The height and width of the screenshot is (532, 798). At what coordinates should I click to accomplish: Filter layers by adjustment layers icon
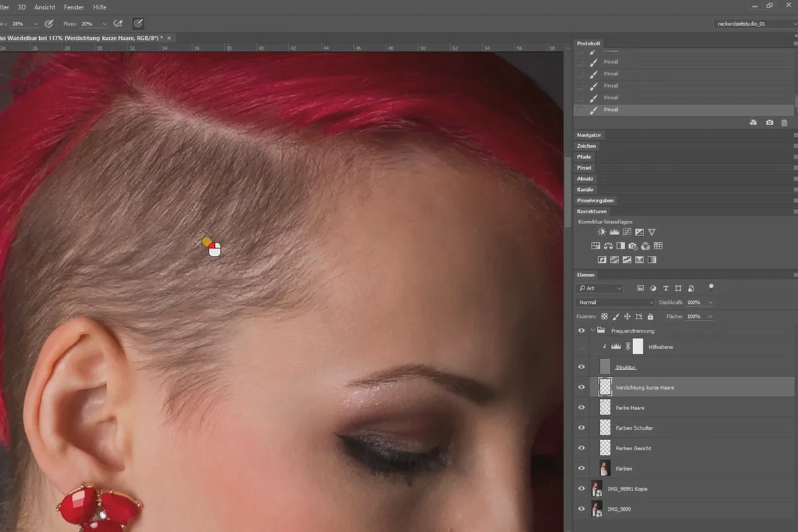[x=653, y=289]
